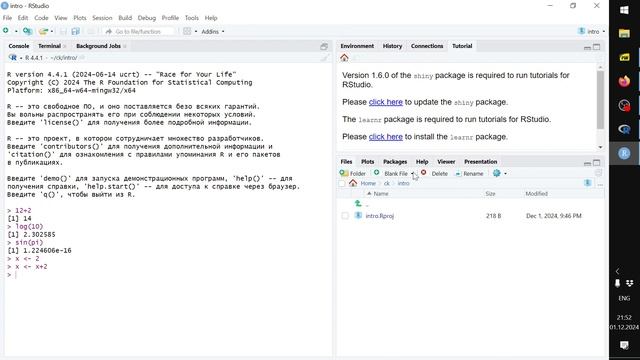The width and height of the screenshot is (640, 360).
Task: Open the Help menu in menu bar
Action: [x=211, y=18]
